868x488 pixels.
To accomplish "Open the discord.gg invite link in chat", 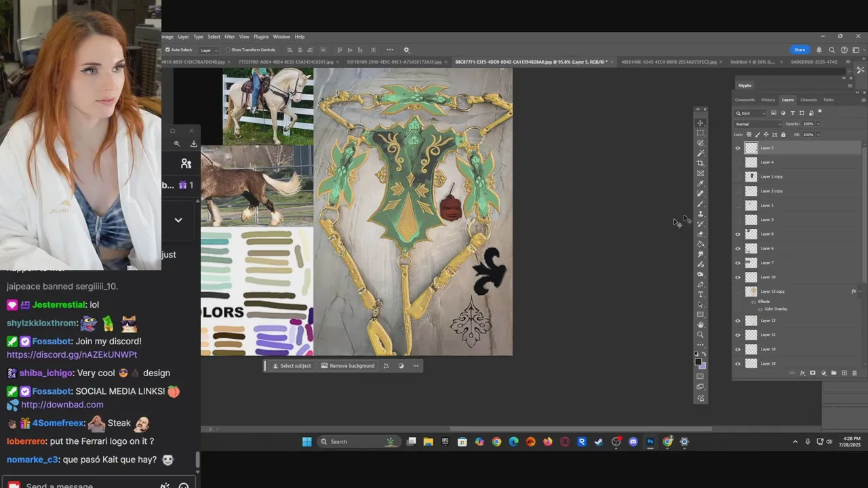I will tap(72, 354).
